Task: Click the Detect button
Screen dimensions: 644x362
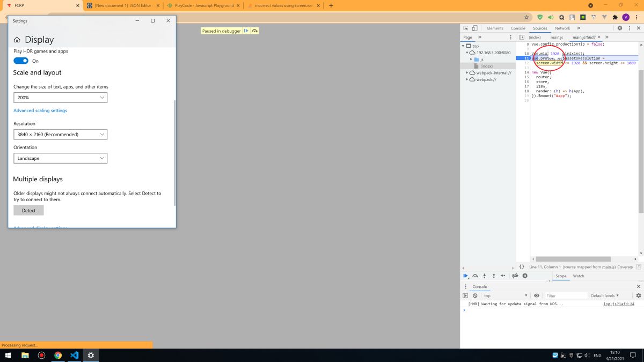Action: [28, 210]
